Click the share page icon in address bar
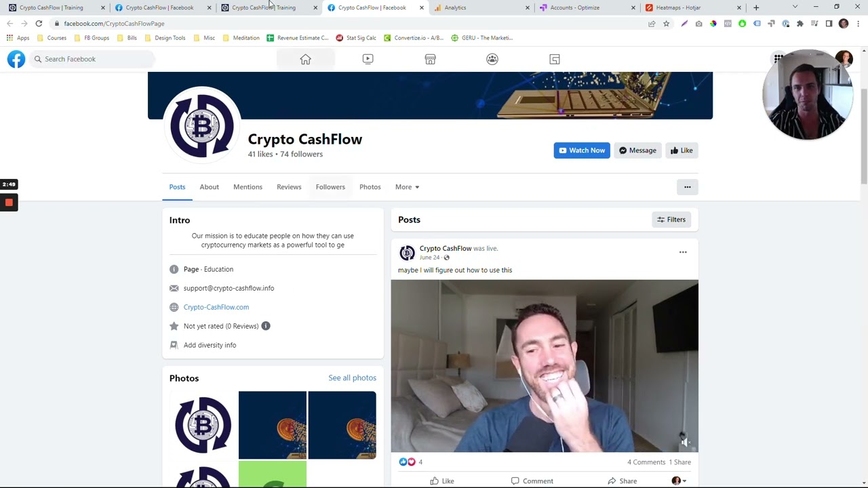Image resolution: width=868 pixels, height=488 pixels. [652, 24]
